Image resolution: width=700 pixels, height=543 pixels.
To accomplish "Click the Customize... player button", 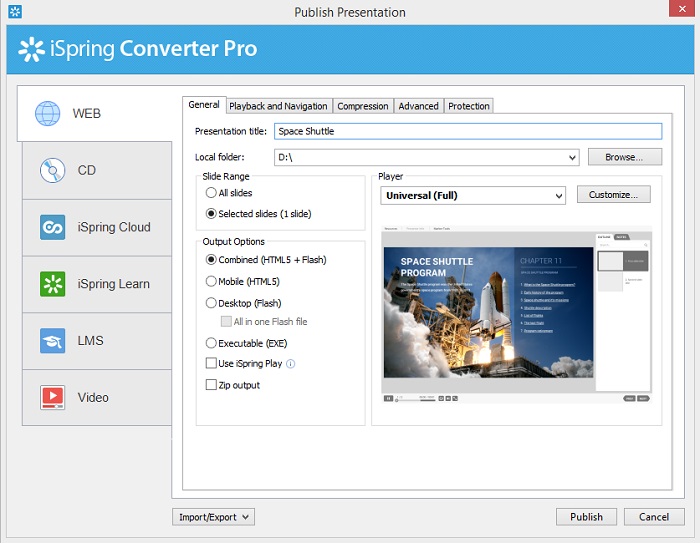I will pyautogui.click(x=613, y=195).
